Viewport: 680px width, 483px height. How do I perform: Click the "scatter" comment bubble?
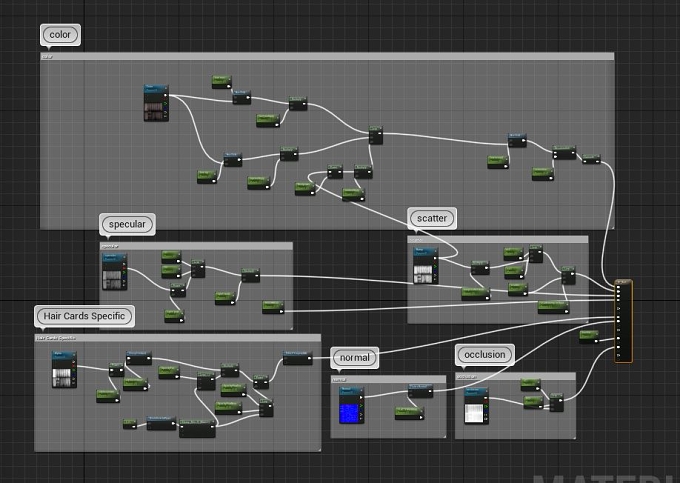[x=432, y=219]
